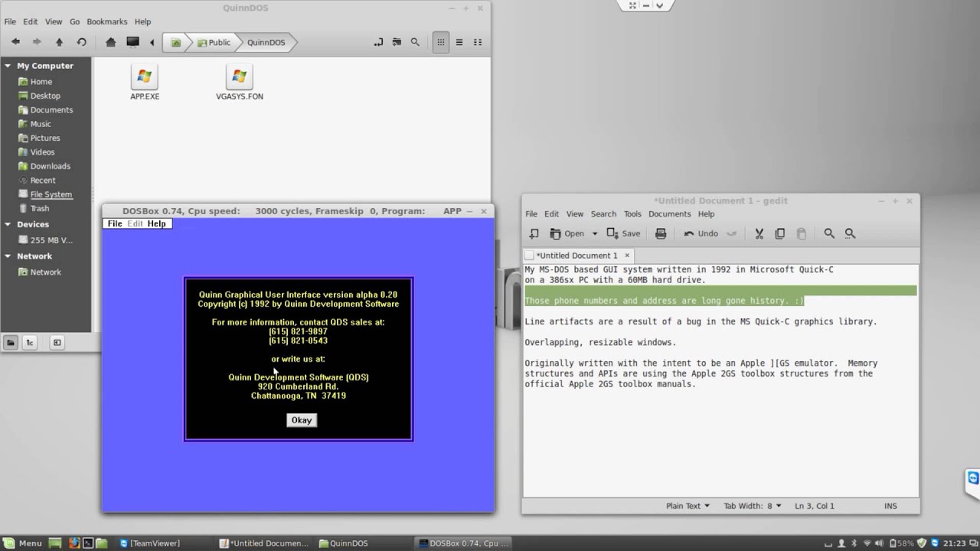Go up to the parent folder

click(x=59, y=42)
